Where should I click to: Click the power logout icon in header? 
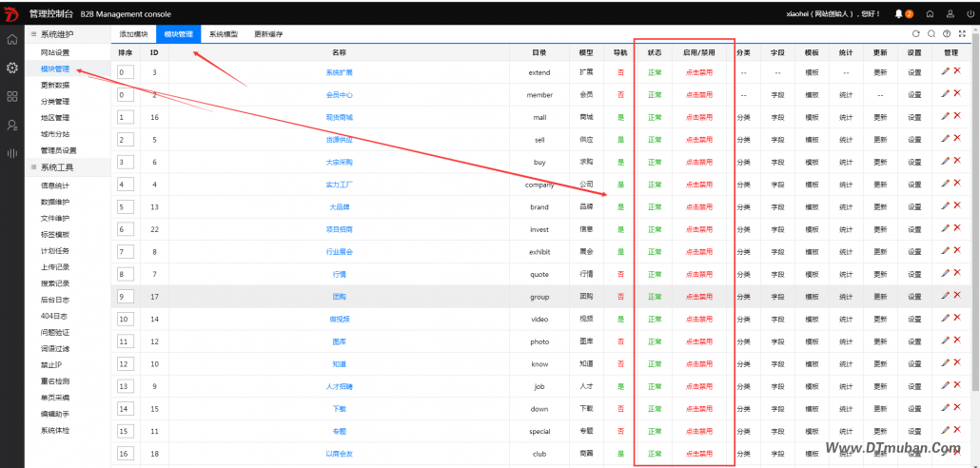point(970,14)
